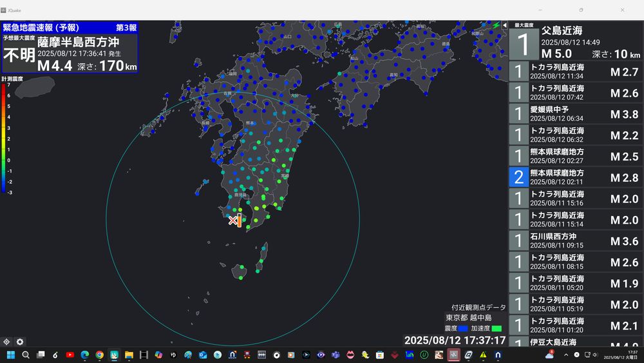Image resolution: width=644 pixels, height=363 pixels.
Task: Open the taskbar clock and calendar
Action: pyautogui.click(x=620, y=355)
